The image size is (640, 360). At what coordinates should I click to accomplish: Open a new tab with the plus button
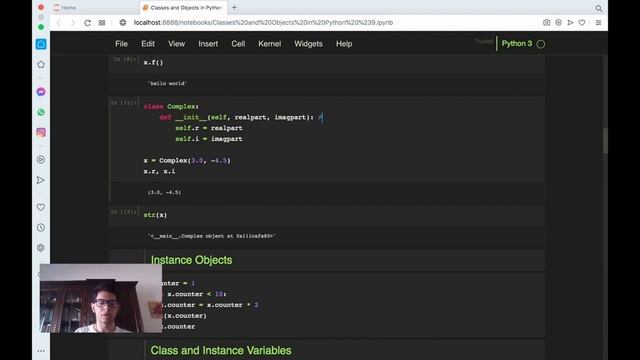234,7
